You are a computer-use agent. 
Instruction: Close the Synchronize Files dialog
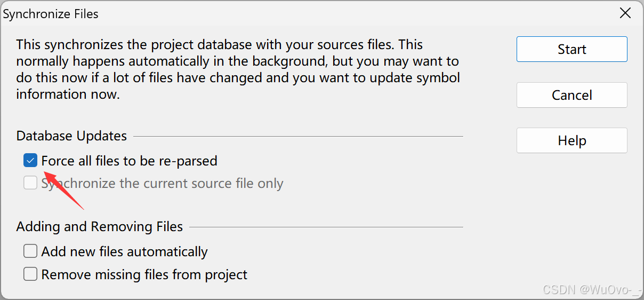click(x=625, y=14)
